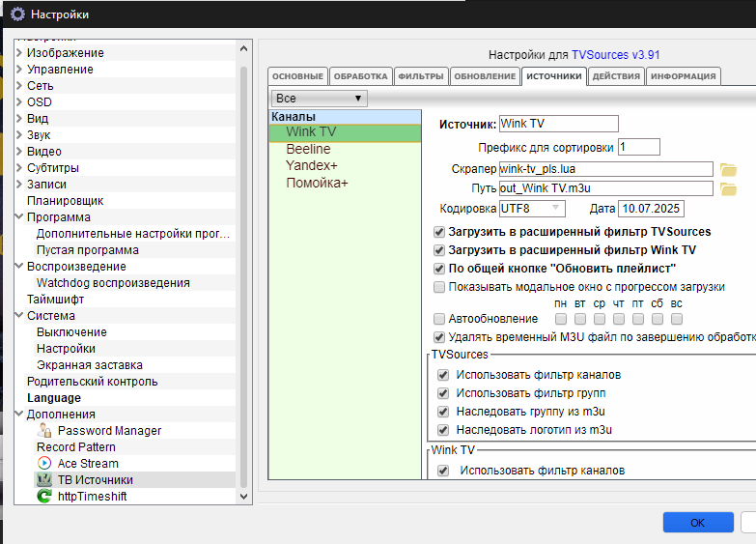Click the Дата field 10.07.2025
The height and width of the screenshot is (544, 756).
[x=651, y=209]
